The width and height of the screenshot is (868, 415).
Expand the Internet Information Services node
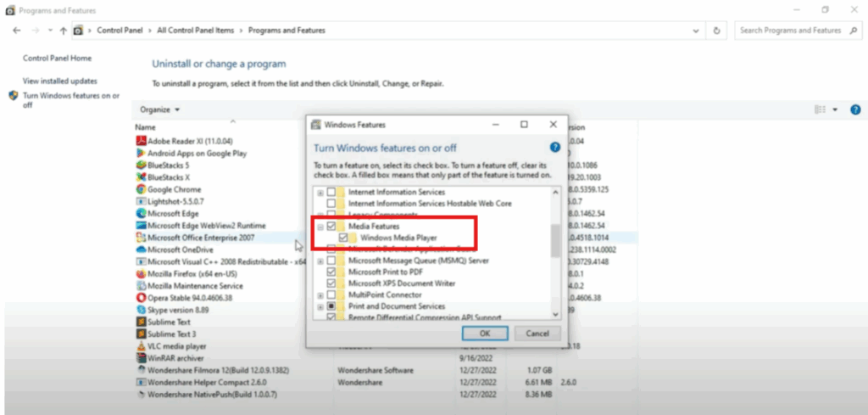[320, 193]
